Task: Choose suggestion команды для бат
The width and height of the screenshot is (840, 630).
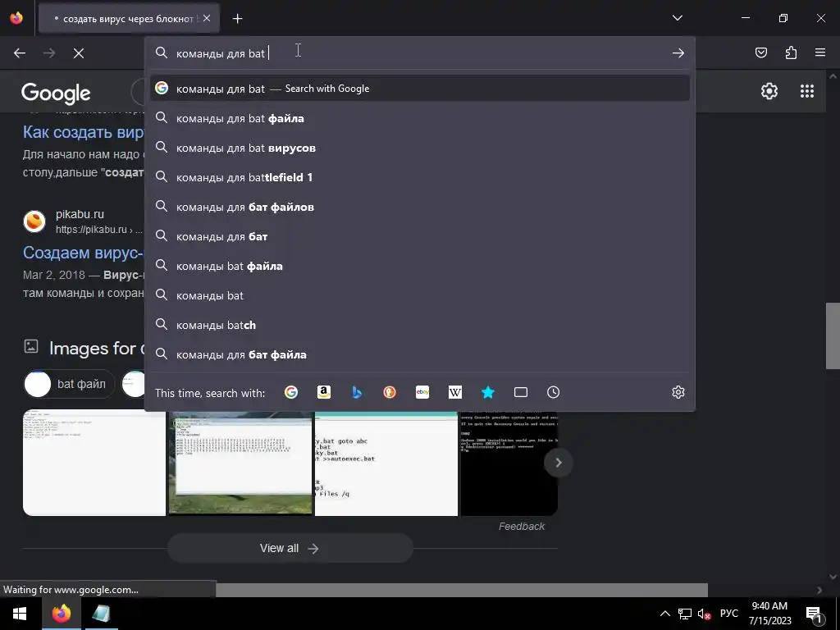Action: tap(419, 236)
